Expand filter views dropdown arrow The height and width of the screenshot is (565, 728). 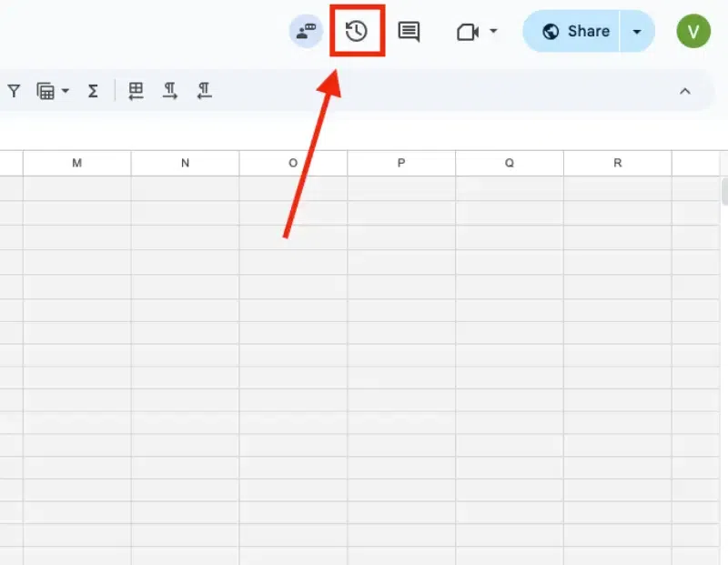point(66,91)
